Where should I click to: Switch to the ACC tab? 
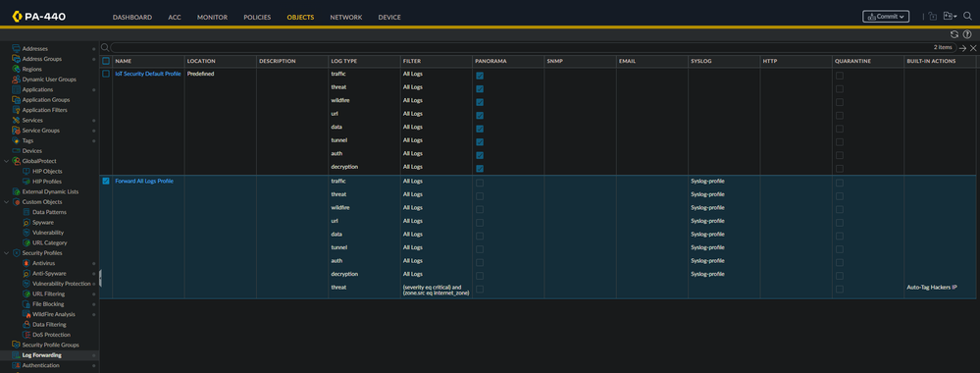175,18
